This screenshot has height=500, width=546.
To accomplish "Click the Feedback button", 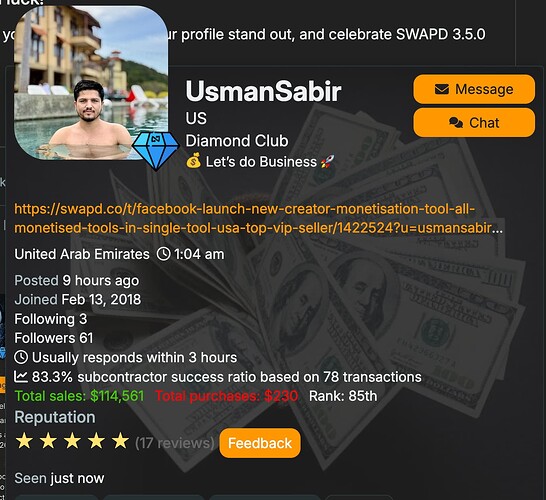I will [260, 443].
